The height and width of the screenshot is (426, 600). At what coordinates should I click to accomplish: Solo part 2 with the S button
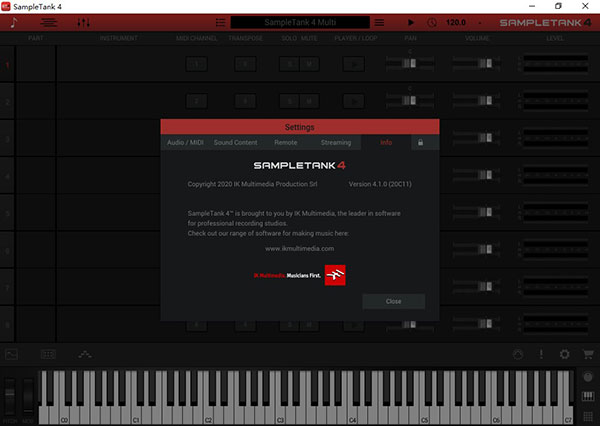[290, 101]
